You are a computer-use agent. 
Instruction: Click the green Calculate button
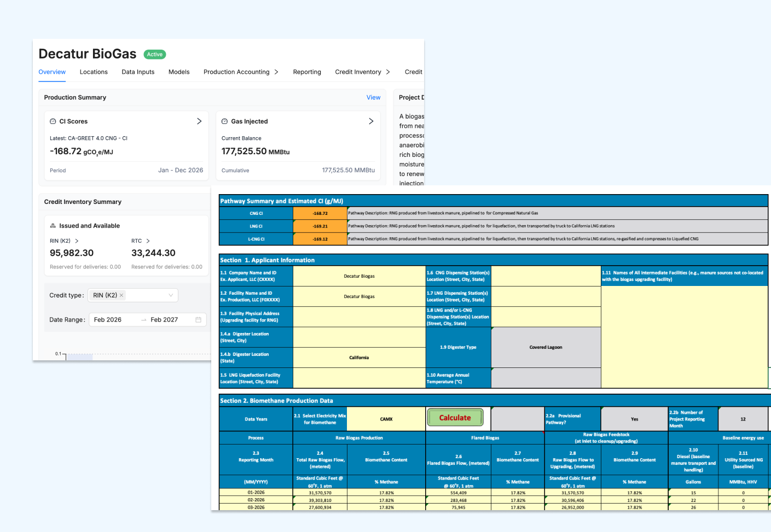(455, 417)
